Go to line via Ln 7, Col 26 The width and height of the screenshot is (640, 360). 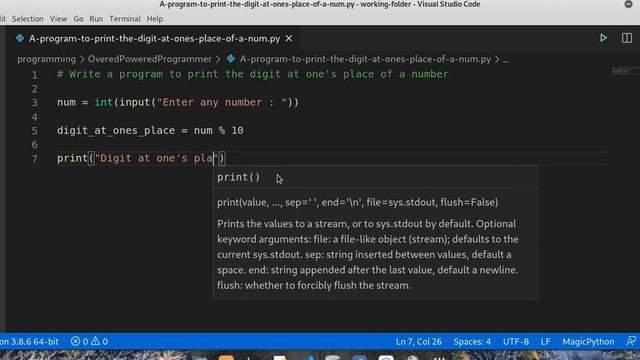click(418, 341)
